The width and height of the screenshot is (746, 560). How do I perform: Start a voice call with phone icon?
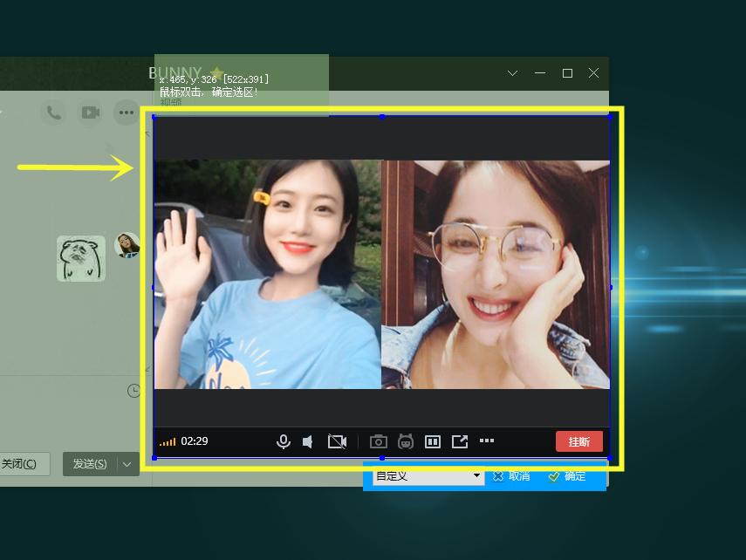click(53, 113)
